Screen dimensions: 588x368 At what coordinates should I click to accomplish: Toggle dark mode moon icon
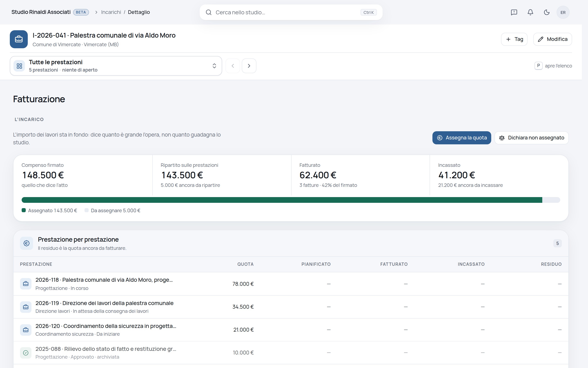coord(546,12)
